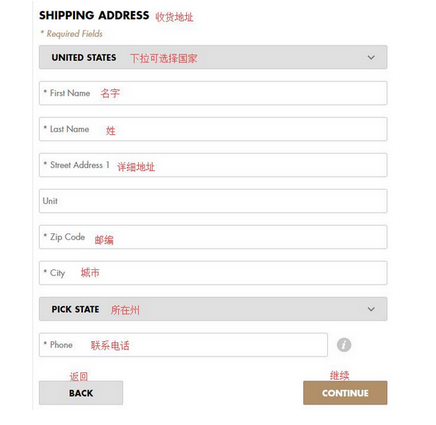Click the red 返回 label above Back
The width and height of the screenshot is (436, 425).
click(x=79, y=377)
